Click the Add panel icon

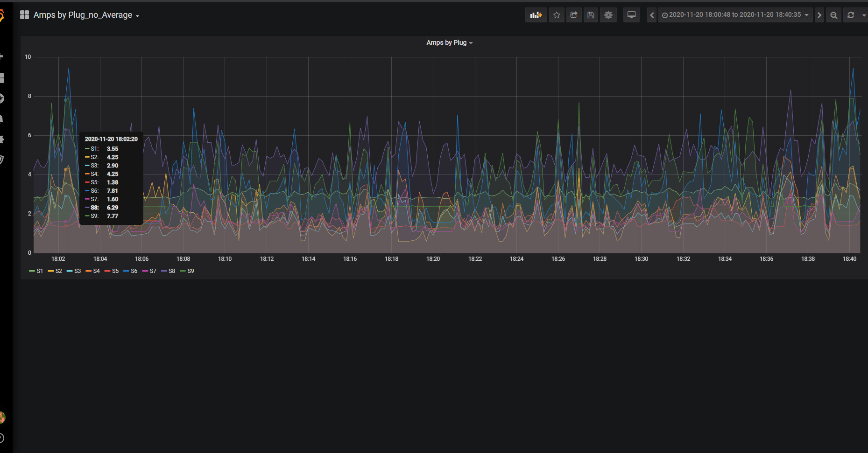click(536, 15)
